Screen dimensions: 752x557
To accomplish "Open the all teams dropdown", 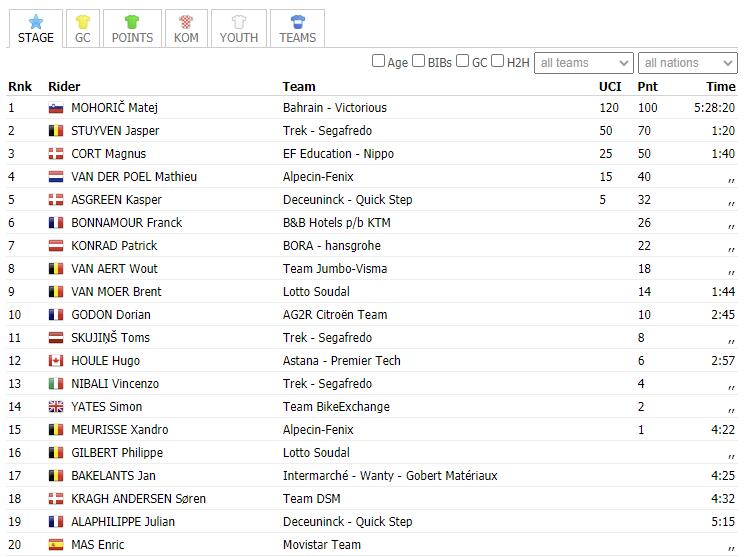I will [584, 63].
